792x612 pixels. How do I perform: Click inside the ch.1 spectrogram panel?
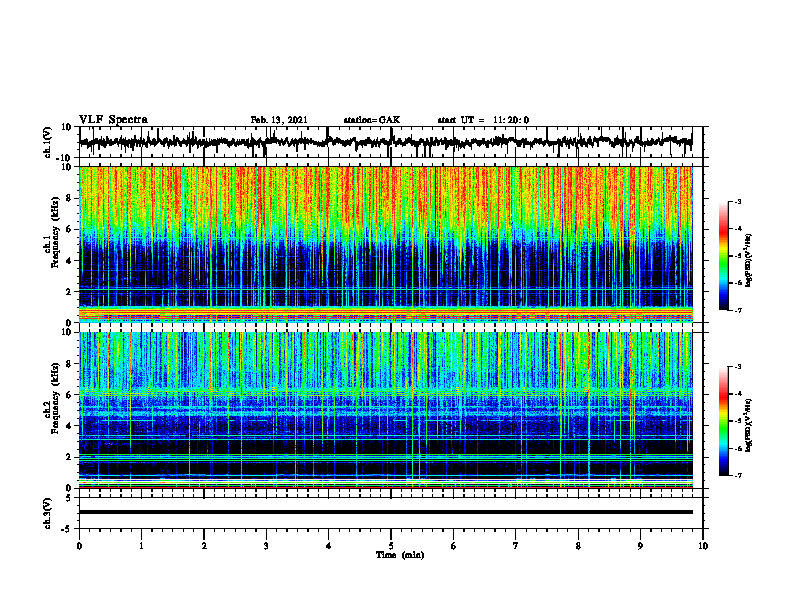point(386,244)
